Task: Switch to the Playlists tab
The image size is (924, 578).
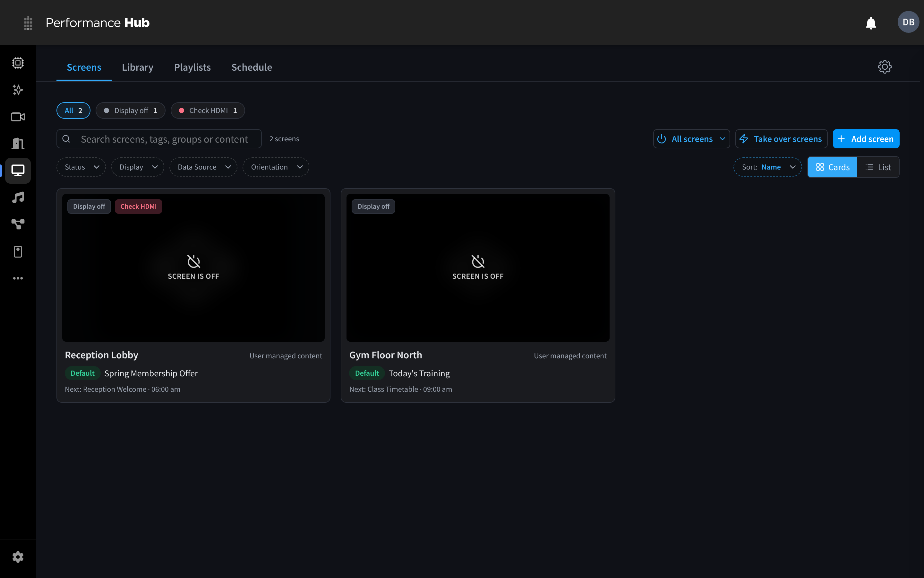Action: (193, 67)
